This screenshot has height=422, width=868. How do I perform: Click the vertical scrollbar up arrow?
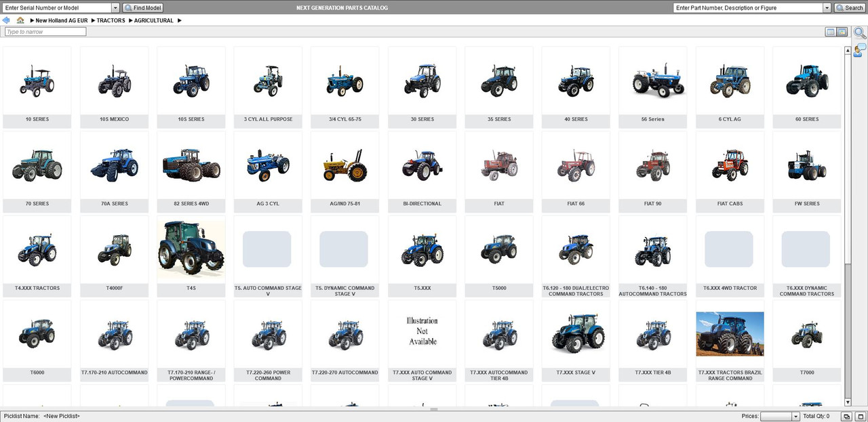click(848, 49)
